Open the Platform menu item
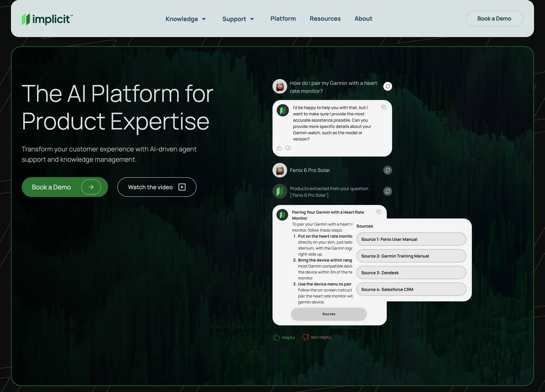Image resolution: width=545 pixels, height=392 pixels. point(283,19)
